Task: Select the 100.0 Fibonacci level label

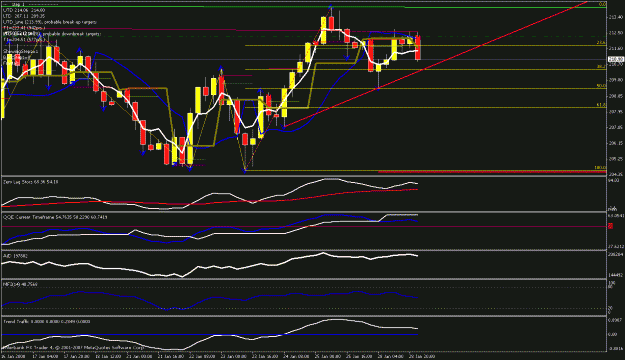Action: click(600, 168)
